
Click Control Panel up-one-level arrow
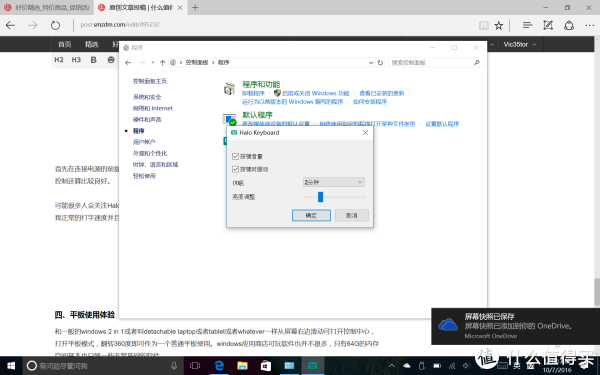click(x=162, y=62)
